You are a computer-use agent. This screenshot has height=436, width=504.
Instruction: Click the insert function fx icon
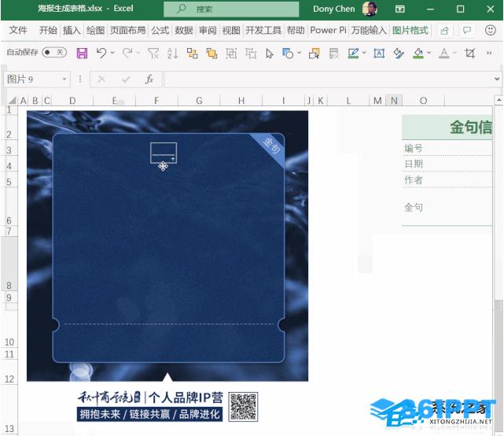coord(149,79)
